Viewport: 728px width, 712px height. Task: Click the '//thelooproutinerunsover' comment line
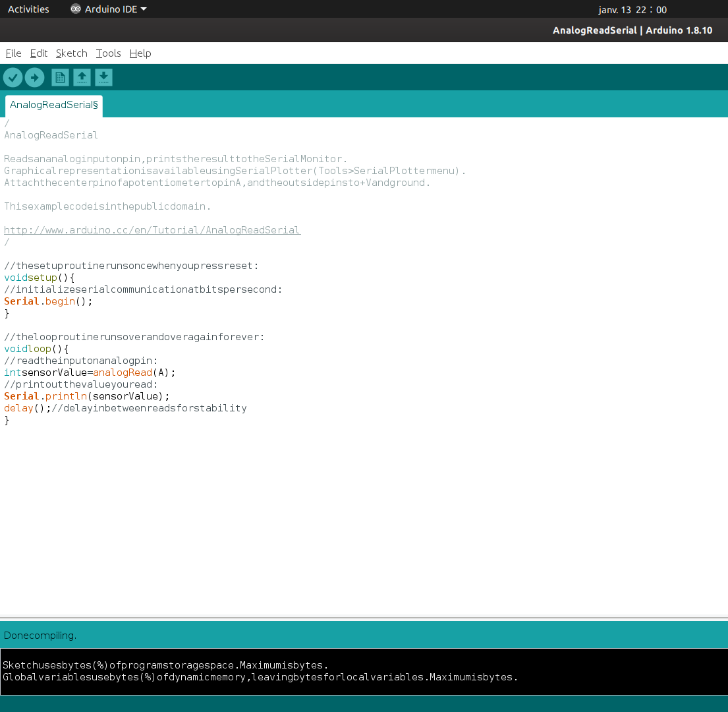point(134,337)
